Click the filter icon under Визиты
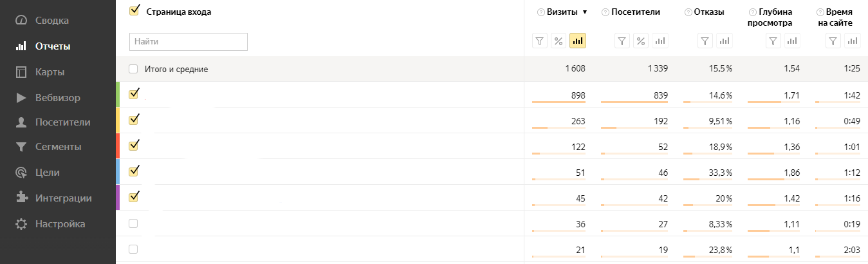 [540, 41]
